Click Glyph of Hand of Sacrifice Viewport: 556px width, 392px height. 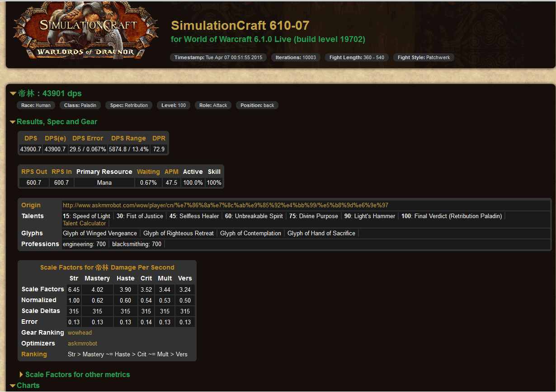point(321,233)
